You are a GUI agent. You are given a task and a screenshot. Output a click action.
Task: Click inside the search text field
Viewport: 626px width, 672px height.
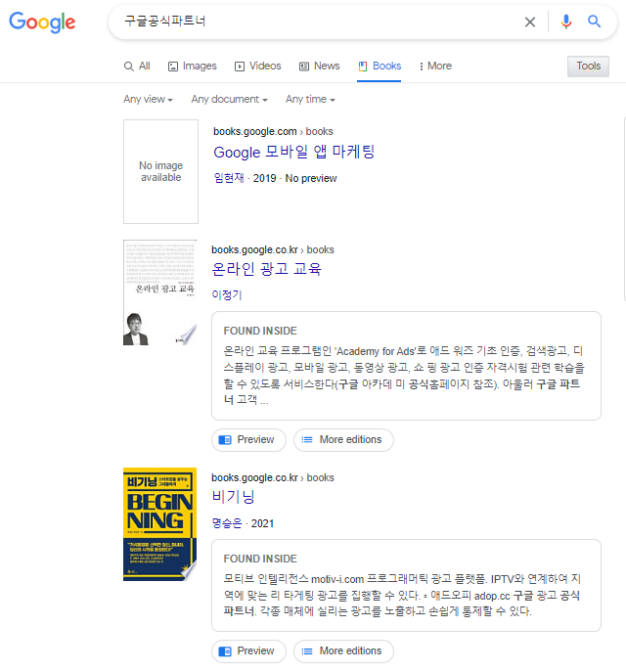(x=313, y=22)
